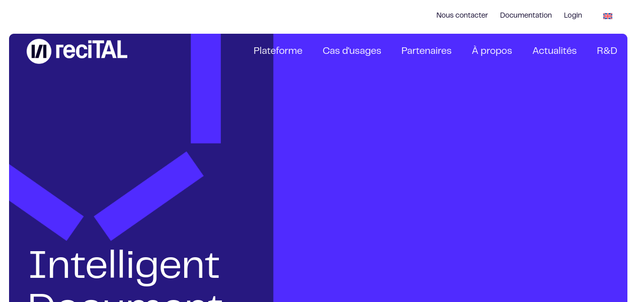Screen dimensions: 644x302
Task: Select the Partenaires nav item
Action: (x=426, y=51)
